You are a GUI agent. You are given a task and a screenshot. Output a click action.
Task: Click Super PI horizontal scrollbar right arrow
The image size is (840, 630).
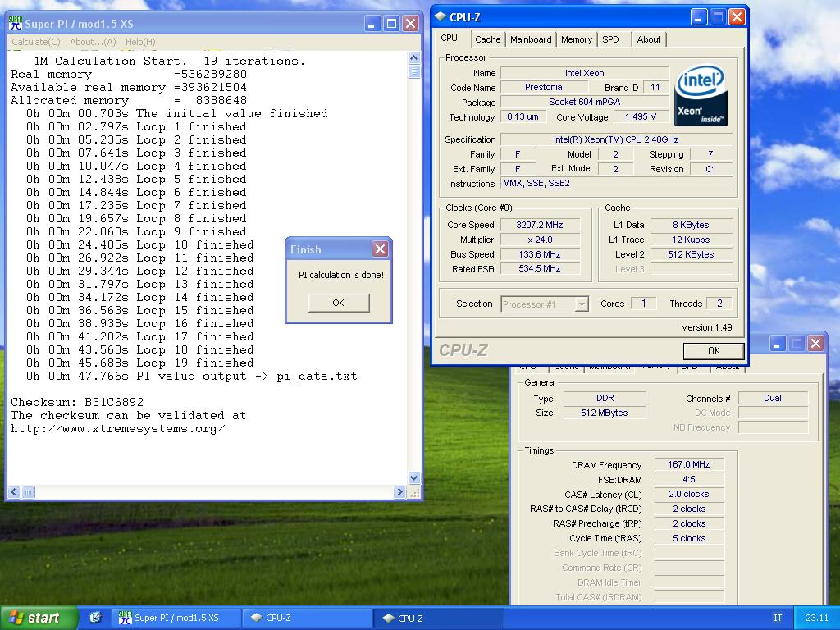(x=399, y=492)
